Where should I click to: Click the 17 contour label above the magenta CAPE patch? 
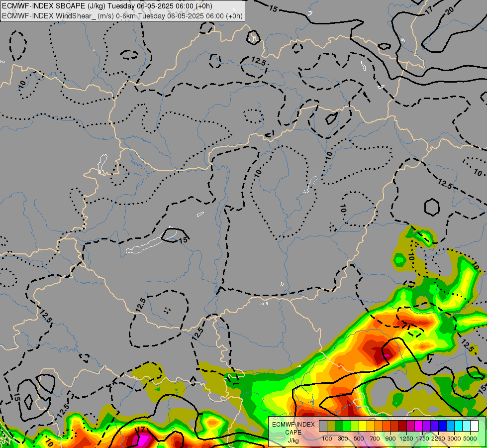pos(141,430)
